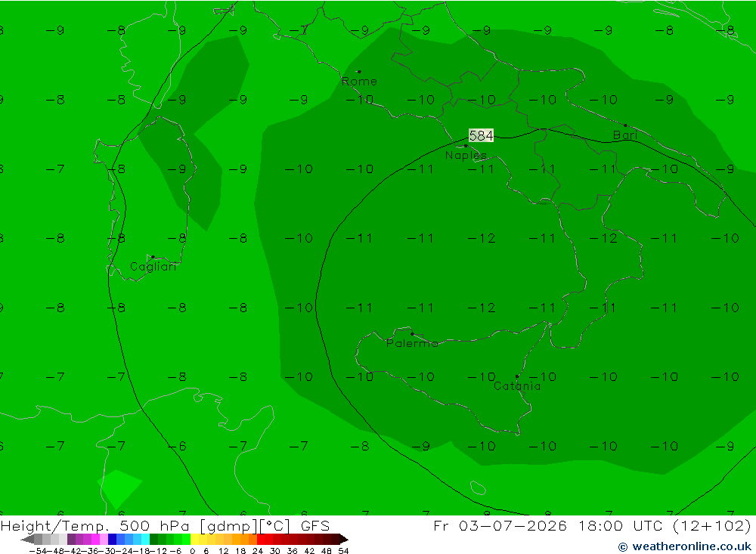Pick the dark blue legend swatch
Viewport: 756px width, 554px height.
coord(113,539)
